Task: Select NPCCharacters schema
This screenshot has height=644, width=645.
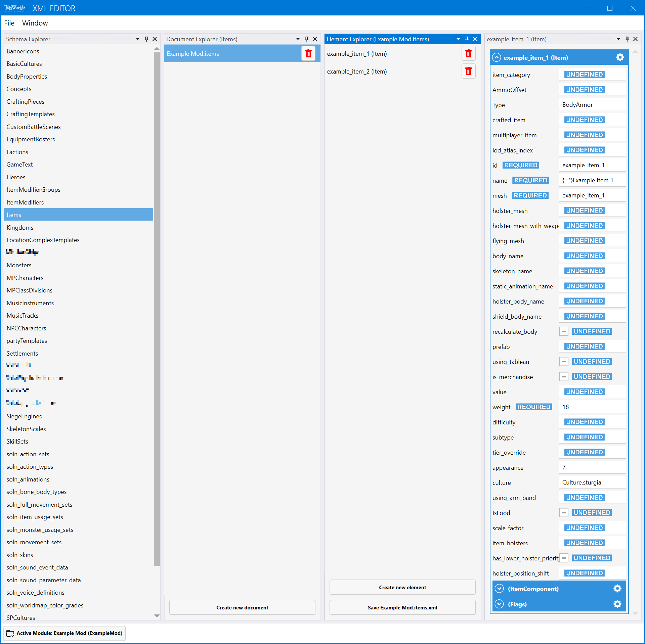Action: tap(79, 328)
